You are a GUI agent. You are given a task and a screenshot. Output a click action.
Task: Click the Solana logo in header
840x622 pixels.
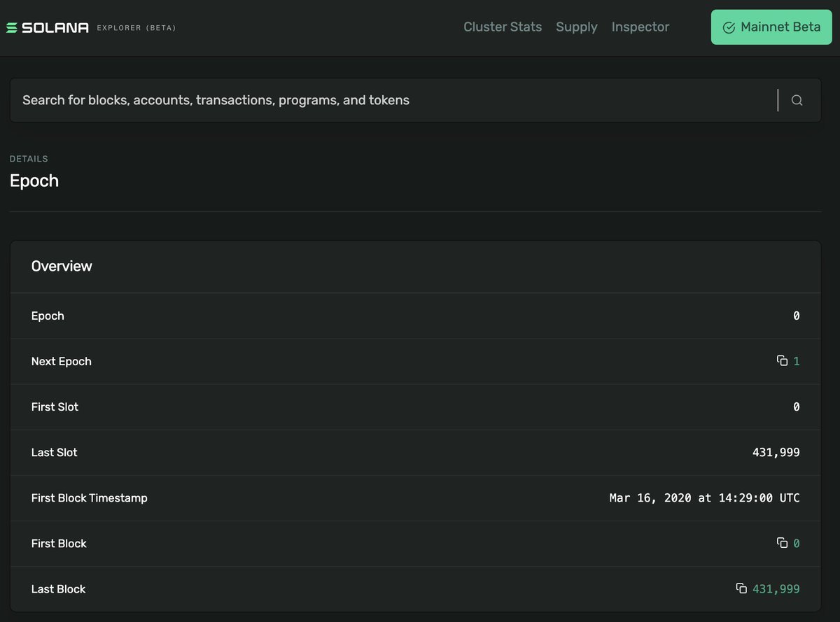(x=48, y=28)
